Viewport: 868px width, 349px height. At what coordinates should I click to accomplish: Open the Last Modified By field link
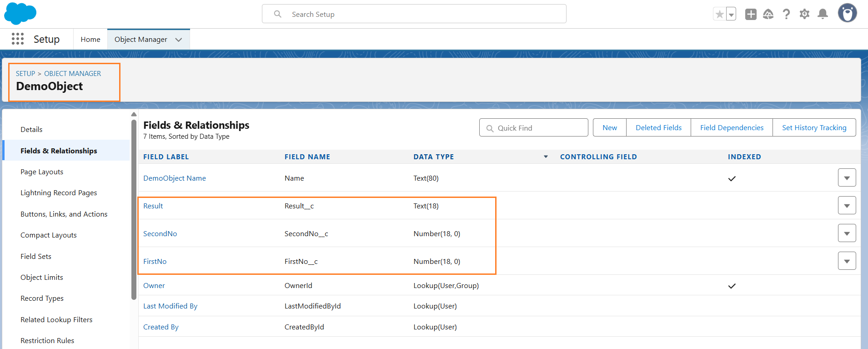coord(171,306)
